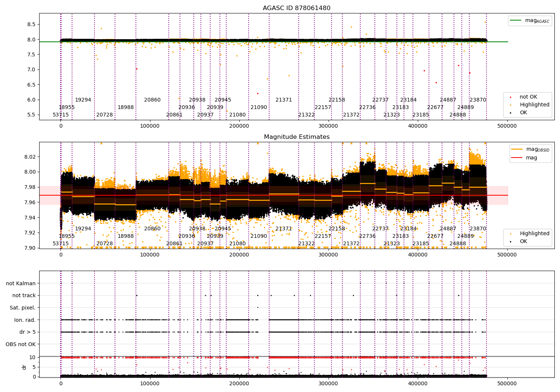Image resolution: width=560 pixels, height=392 pixels.
Task: Click OBSID label 22158 in AGASC panel
Action: point(337,100)
